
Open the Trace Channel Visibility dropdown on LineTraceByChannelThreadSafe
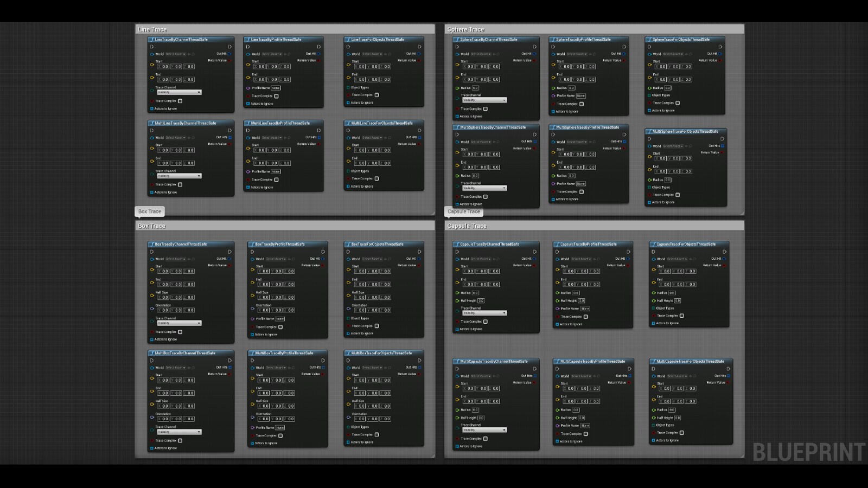[178, 92]
